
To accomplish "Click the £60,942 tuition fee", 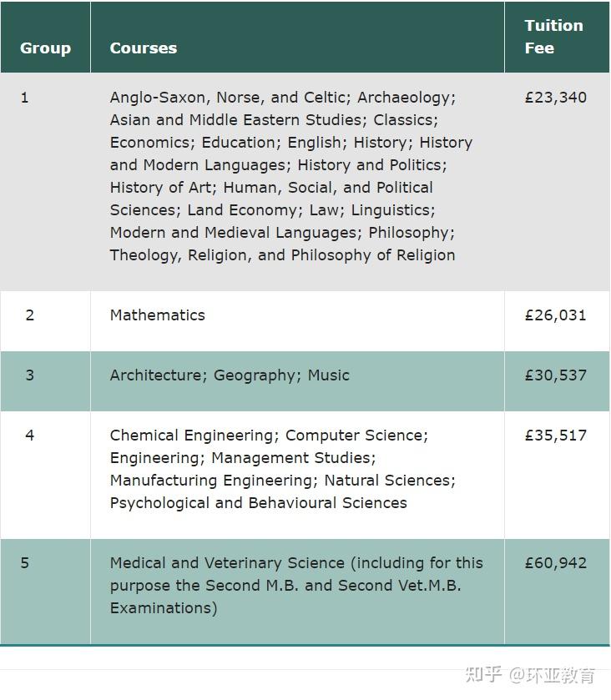I will point(555,563).
